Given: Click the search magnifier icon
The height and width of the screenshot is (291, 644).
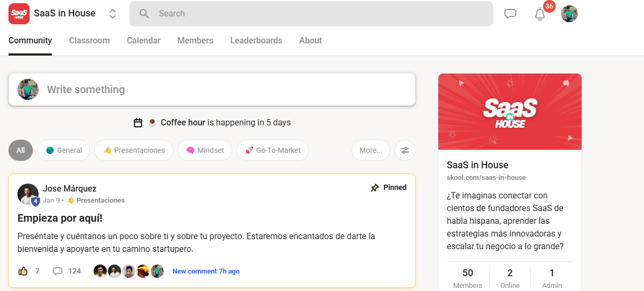Looking at the screenshot, I should point(144,14).
